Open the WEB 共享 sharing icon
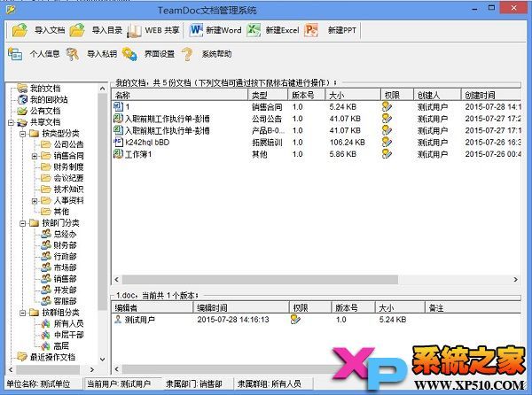The image size is (532, 395). click(134, 30)
